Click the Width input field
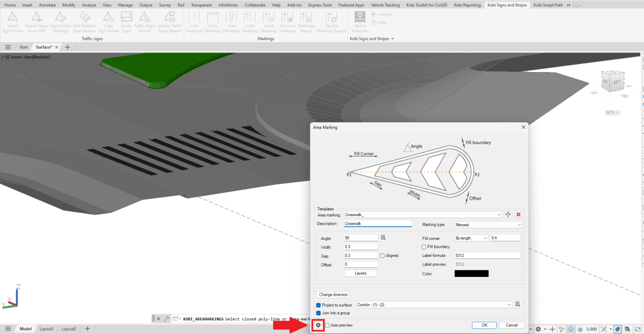The width and height of the screenshot is (644, 334). pyautogui.click(x=361, y=247)
